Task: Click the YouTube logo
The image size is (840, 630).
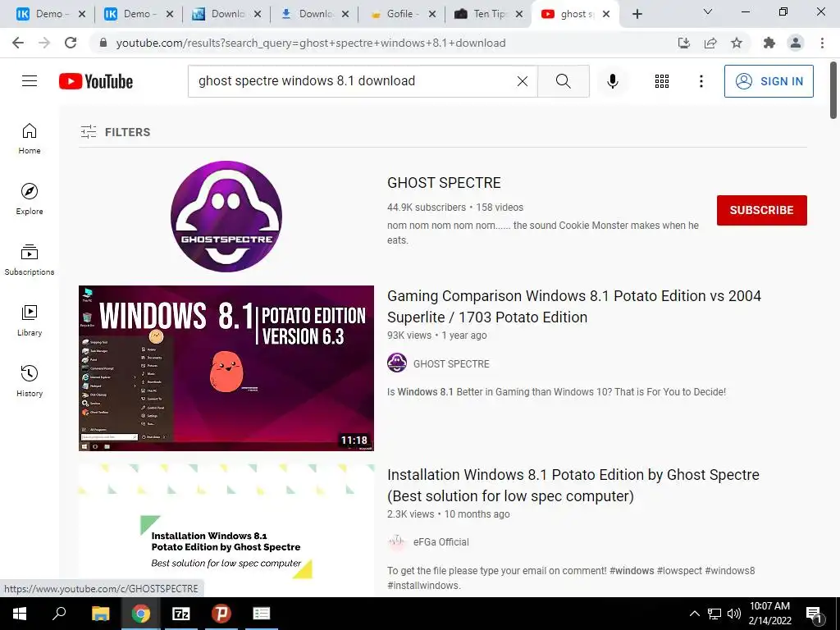Action: 96,81
